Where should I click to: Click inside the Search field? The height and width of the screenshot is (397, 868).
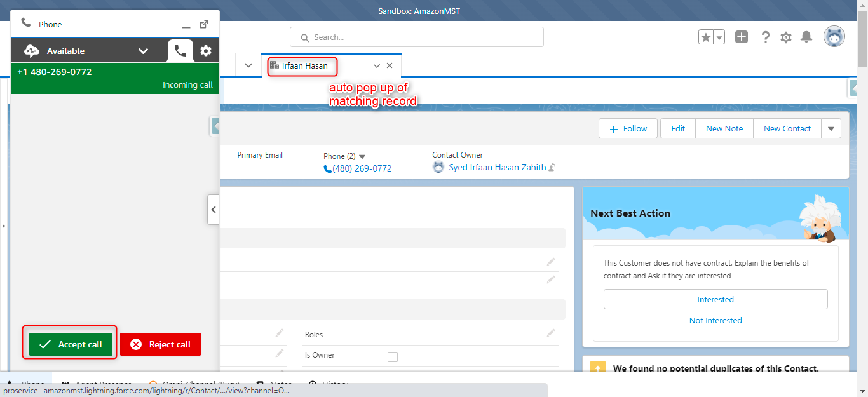[x=416, y=37]
